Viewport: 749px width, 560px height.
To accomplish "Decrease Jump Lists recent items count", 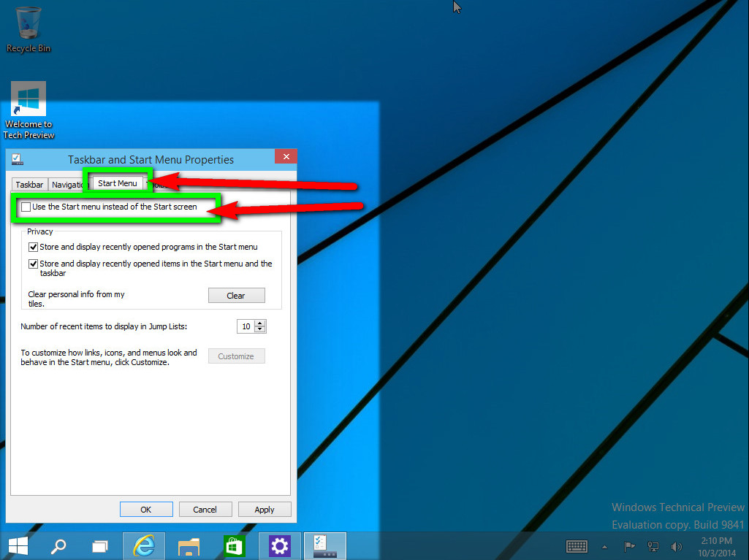I will click(260, 330).
